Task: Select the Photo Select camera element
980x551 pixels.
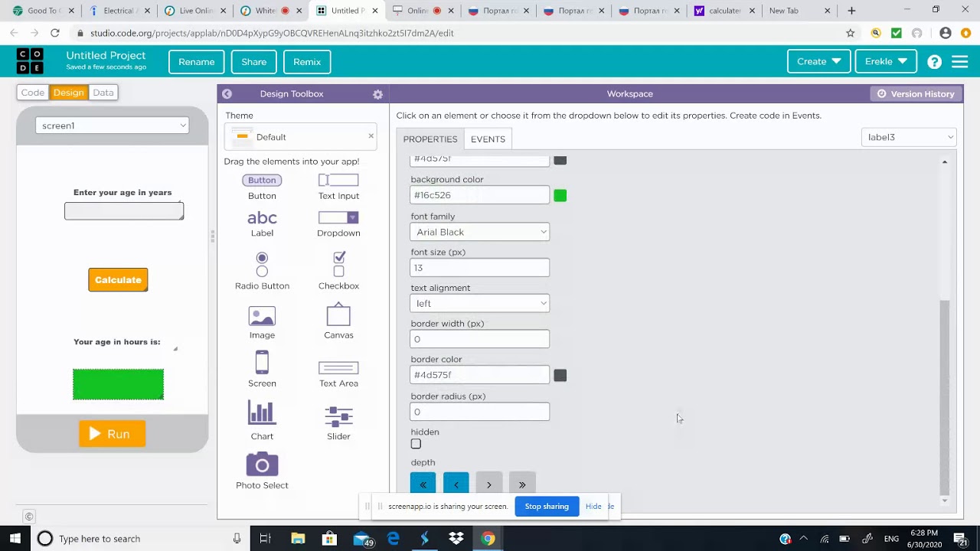Action: [262, 471]
